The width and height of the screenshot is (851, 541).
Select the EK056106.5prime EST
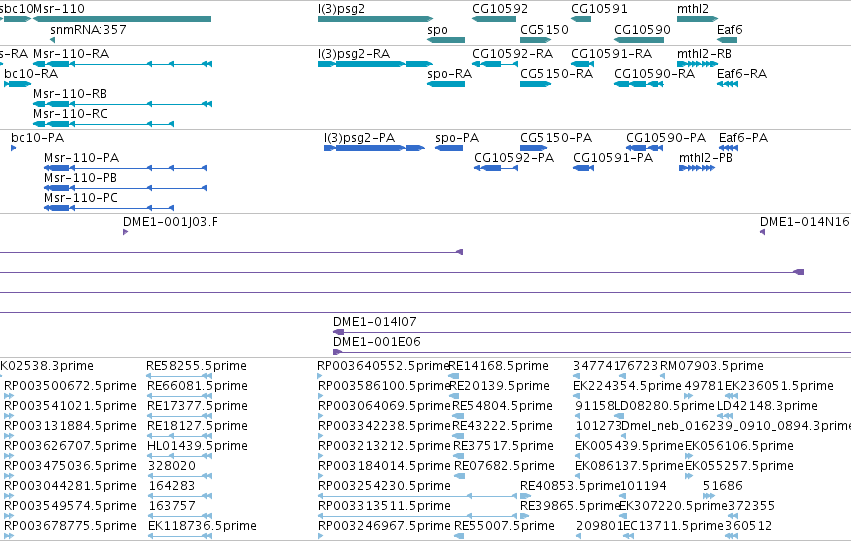pos(689,456)
